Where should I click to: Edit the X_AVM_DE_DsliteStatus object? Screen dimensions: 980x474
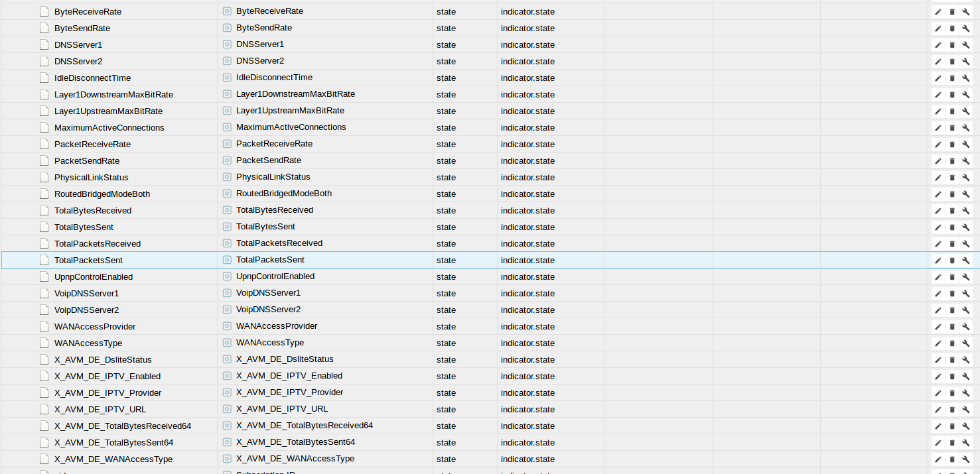pyautogui.click(x=938, y=360)
